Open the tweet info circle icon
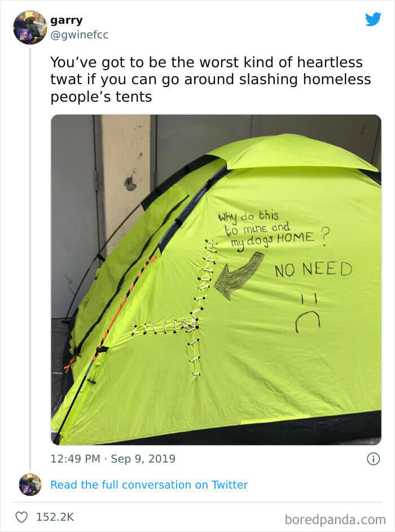Image resolution: width=395 pixels, height=532 pixels. [x=374, y=459]
